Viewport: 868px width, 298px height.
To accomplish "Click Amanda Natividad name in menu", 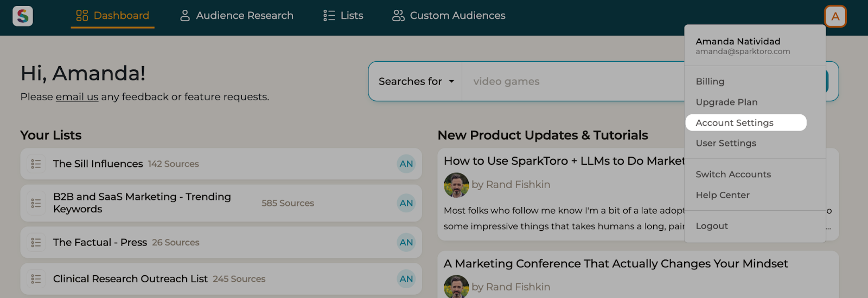I will pos(738,41).
